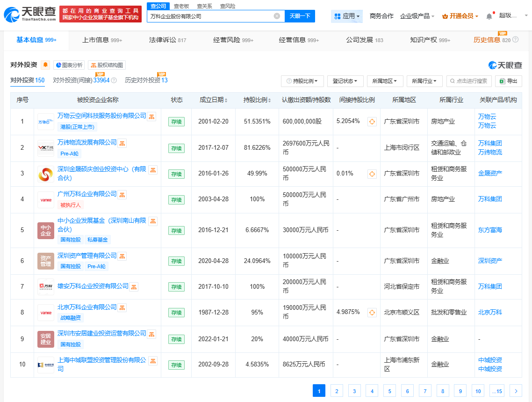
Task: Open equity structure icon beside 万纬物流发展有限公司
Action: pos(122,143)
